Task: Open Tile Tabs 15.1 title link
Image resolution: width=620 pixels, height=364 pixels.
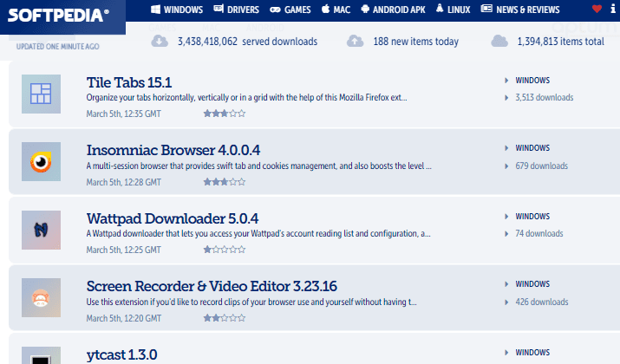Action: [129, 82]
